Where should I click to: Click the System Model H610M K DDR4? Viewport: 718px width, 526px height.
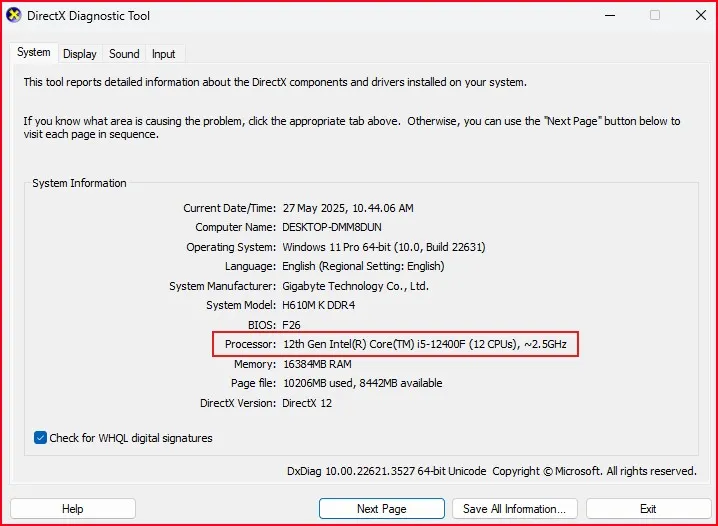(x=319, y=305)
